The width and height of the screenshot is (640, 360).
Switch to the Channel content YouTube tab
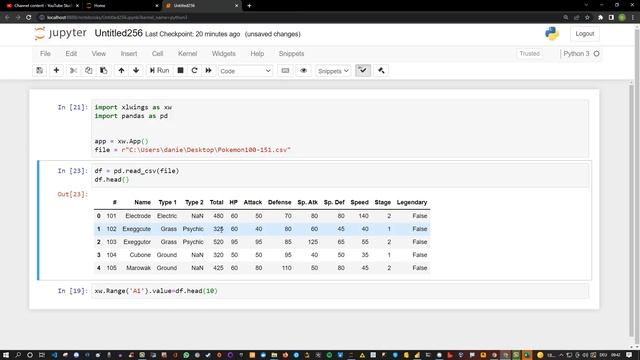(x=42, y=6)
